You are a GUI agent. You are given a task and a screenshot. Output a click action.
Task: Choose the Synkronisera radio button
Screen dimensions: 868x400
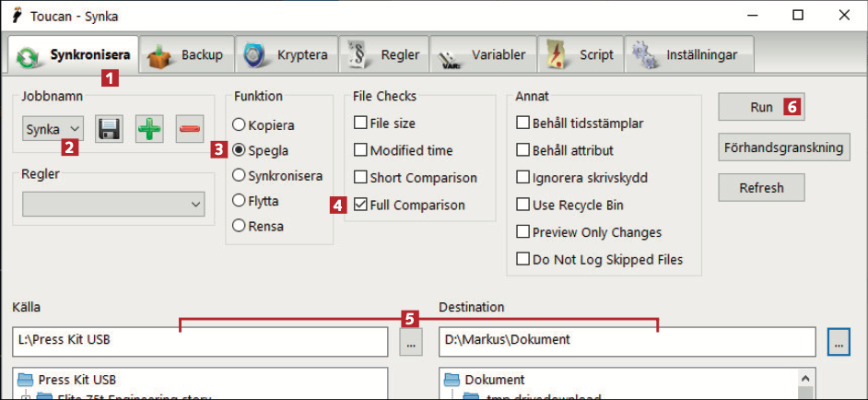[240, 175]
